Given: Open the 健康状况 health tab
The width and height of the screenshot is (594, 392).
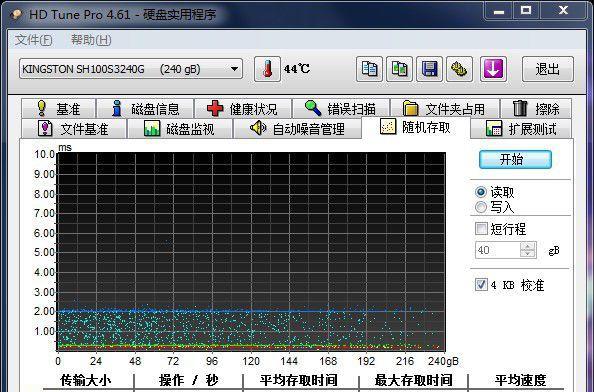Looking at the screenshot, I should pyautogui.click(x=243, y=109).
